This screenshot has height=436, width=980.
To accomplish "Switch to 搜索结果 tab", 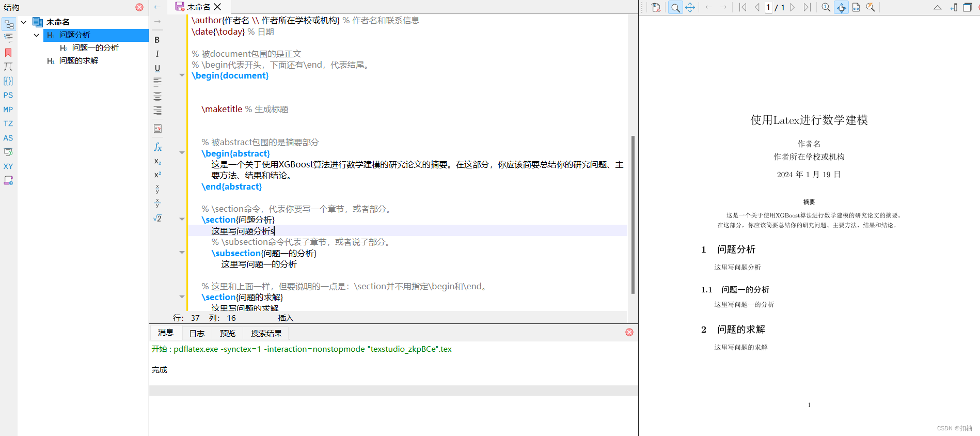I will [x=266, y=333].
